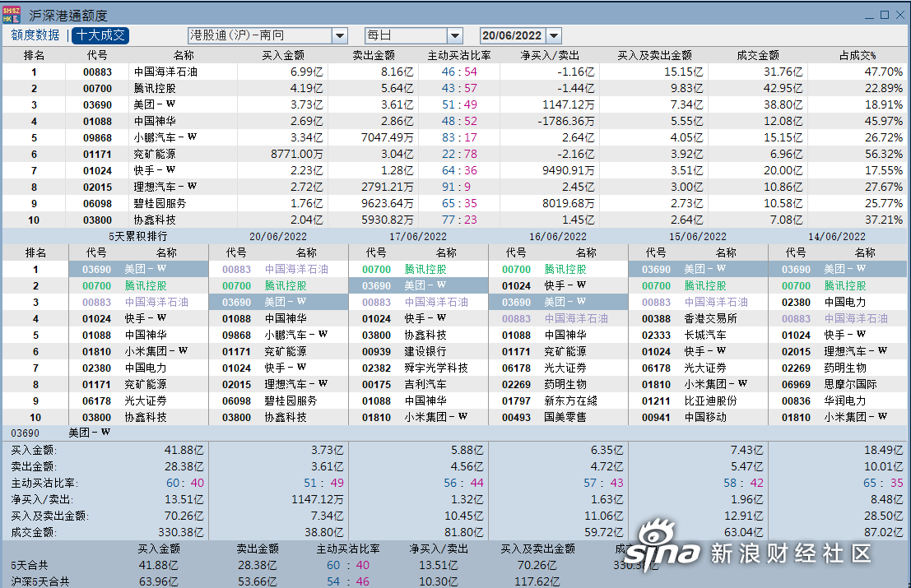The image size is (911, 588).
Task: Expand the 每日 period dropdown
Action: [x=456, y=36]
